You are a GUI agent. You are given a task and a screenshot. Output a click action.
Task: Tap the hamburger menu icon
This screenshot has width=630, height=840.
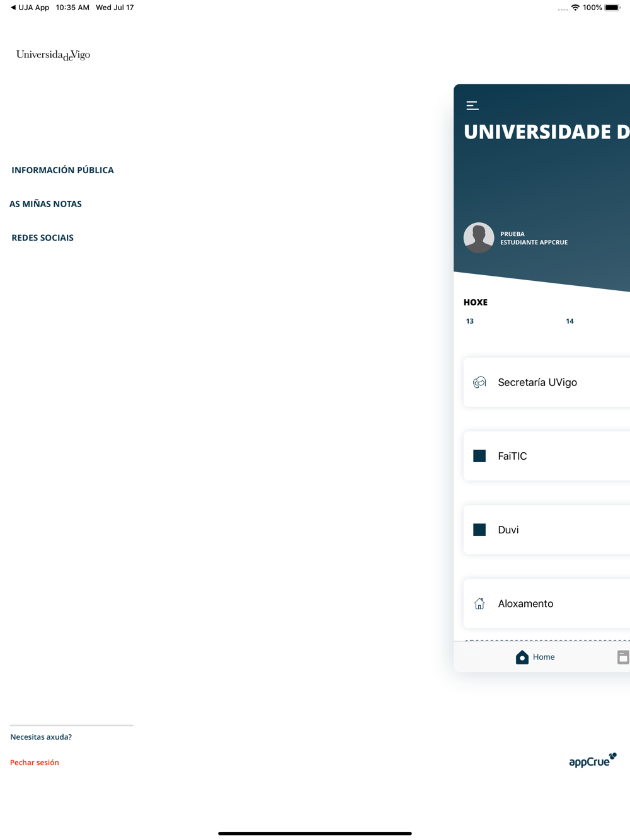[x=472, y=106]
